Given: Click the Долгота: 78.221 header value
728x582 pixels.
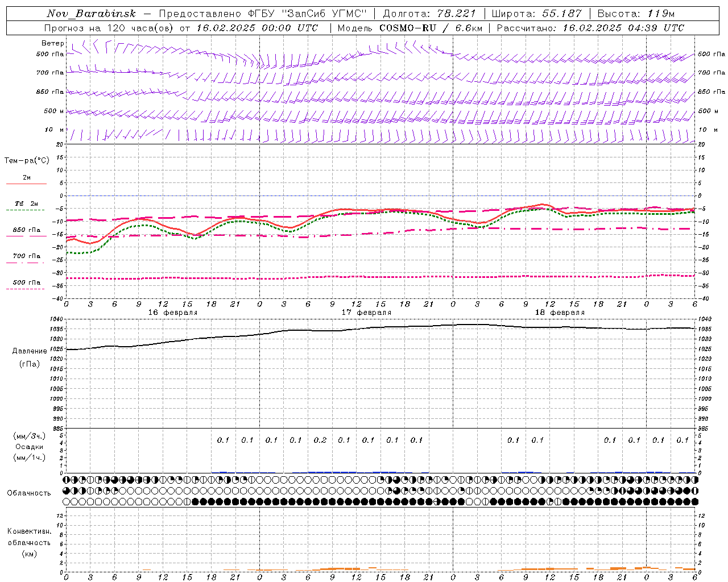Looking at the screenshot, I should pos(429,14).
